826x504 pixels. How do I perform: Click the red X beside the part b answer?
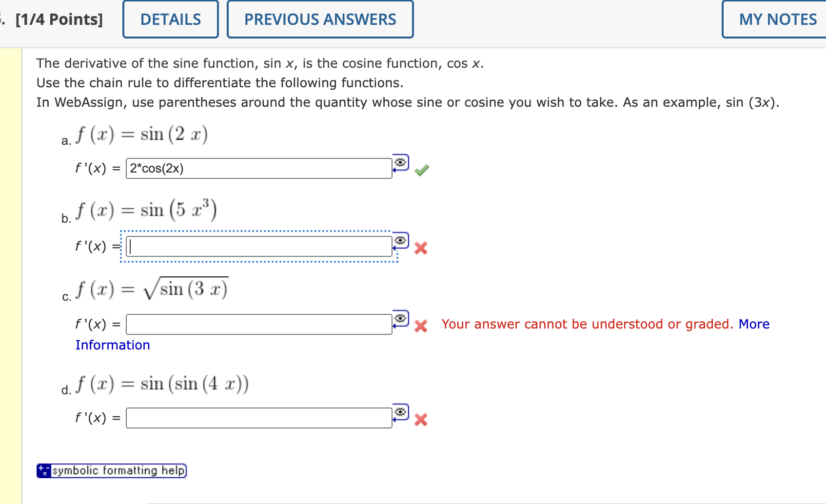(420, 249)
